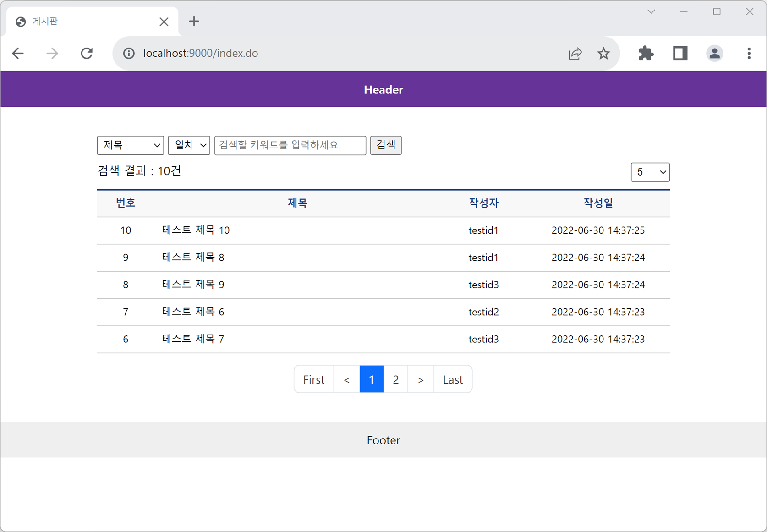The height and width of the screenshot is (532, 767).
Task: View site information icon in address bar
Action: pyautogui.click(x=129, y=53)
